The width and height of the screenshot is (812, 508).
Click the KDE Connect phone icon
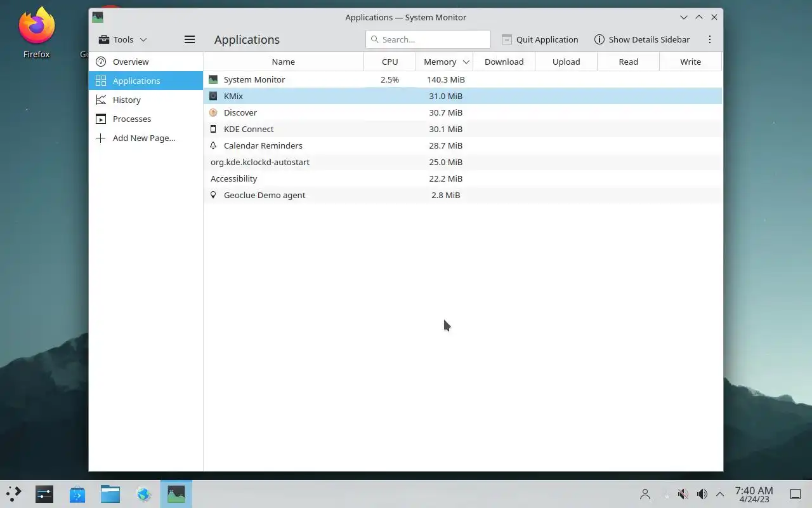tap(213, 129)
